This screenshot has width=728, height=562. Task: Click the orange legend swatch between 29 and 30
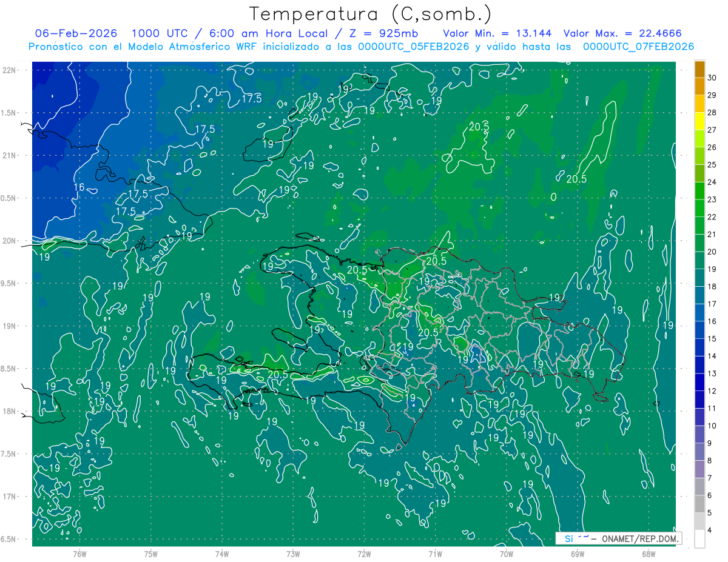point(699,87)
